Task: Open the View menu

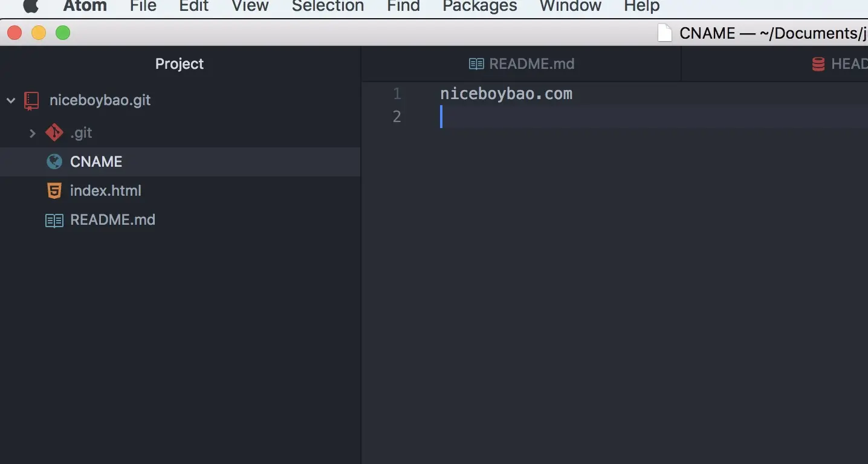Action: pos(250,6)
